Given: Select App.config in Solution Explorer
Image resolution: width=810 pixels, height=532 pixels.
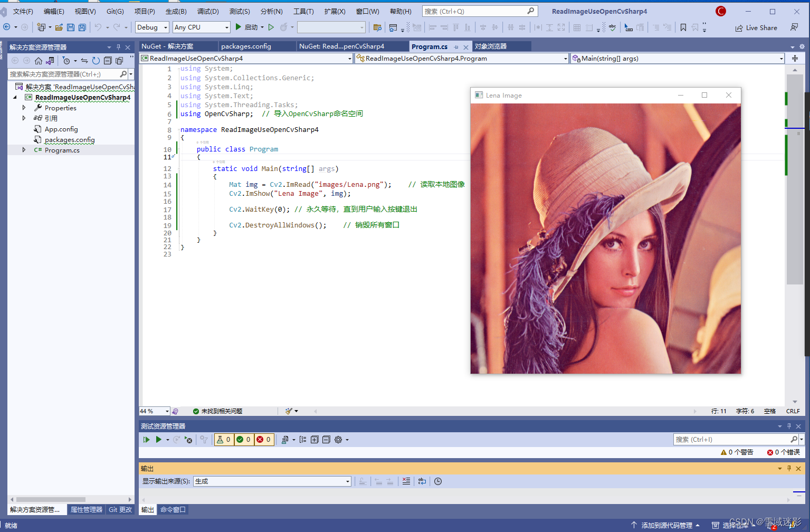Looking at the screenshot, I should tap(61, 129).
